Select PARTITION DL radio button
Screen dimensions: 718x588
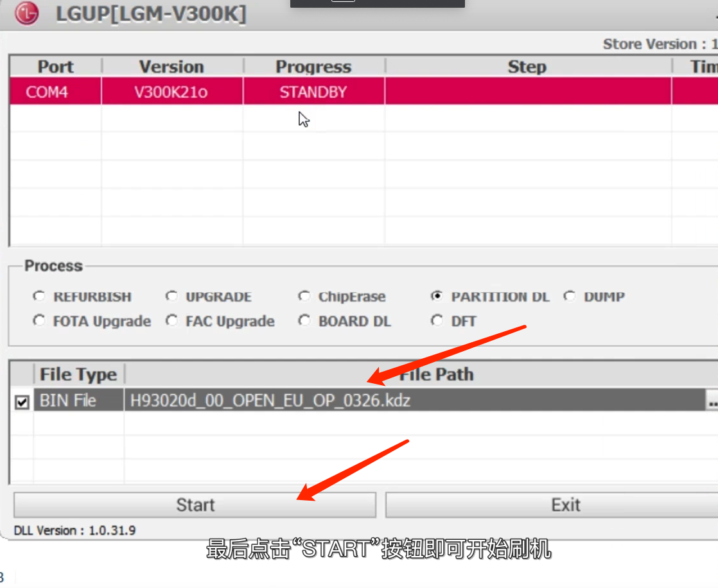point(437,297)
